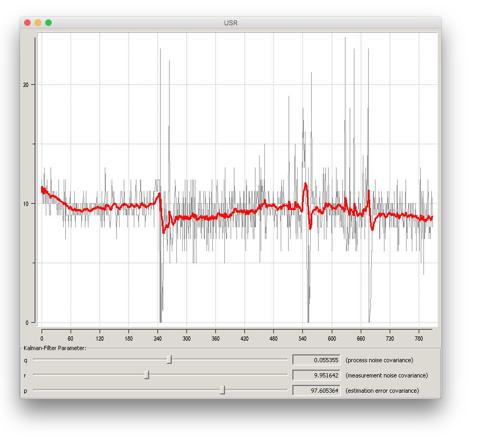Click the Kalman-Filter Parameter group label
Screen dimensions: 484x448
pos(55,348)
